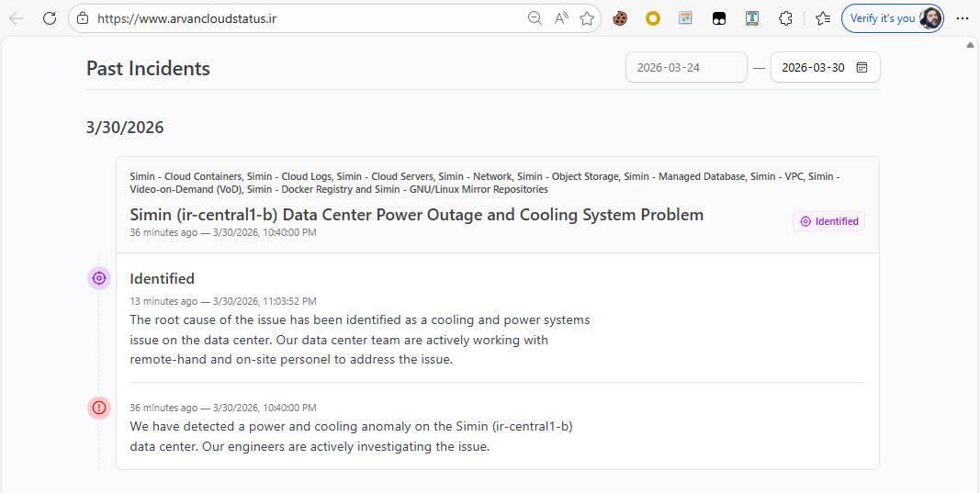Viewport: 980px width, 493px height.
Task: Click the Verify it's you profile button
Action: pos(893,18)
